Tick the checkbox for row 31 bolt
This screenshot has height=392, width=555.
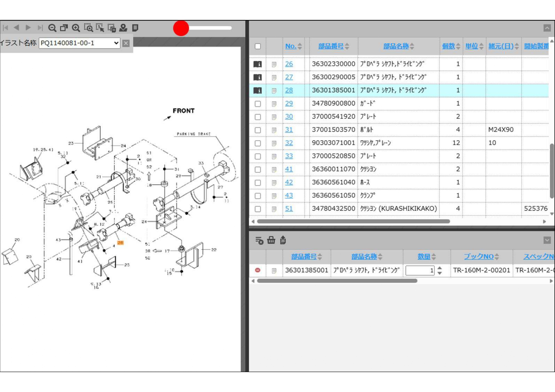(258, 130)
